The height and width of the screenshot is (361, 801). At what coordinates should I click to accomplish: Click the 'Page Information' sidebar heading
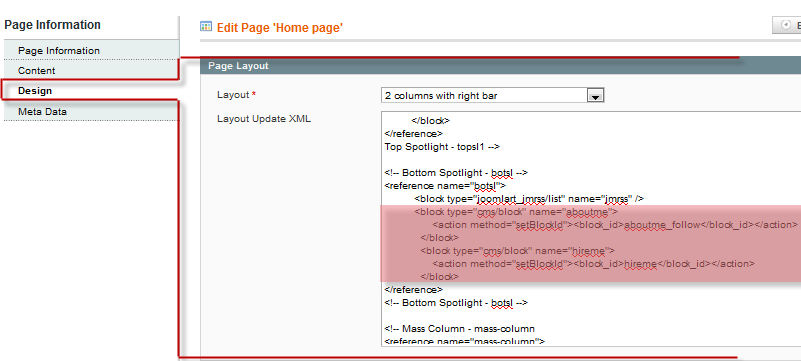[53, 25]
